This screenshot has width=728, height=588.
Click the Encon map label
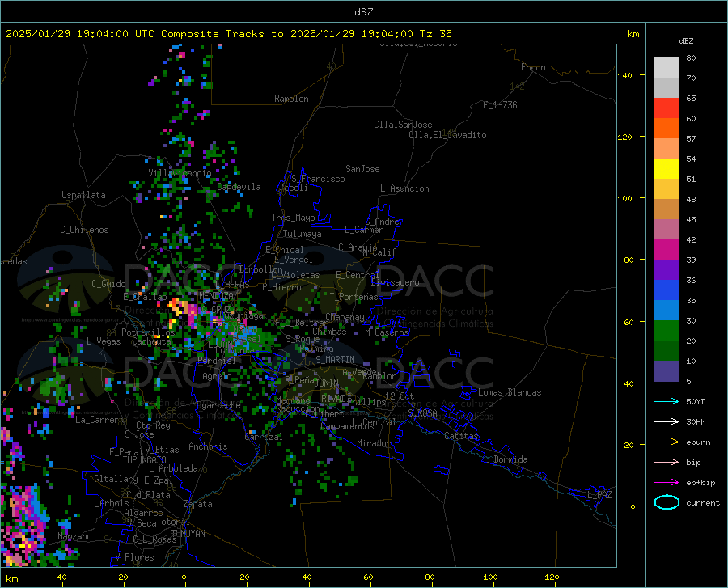[x=533, y=67]
